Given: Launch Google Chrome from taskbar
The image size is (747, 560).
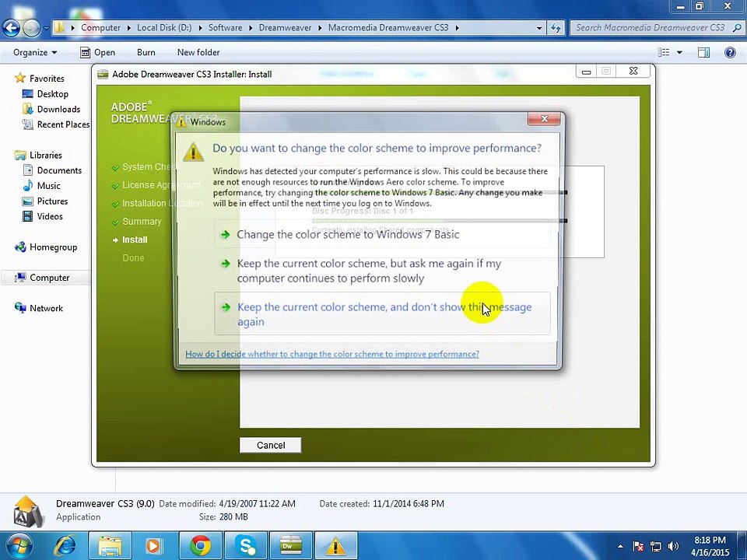Looking at the screenshot, I should pos(200,546).
